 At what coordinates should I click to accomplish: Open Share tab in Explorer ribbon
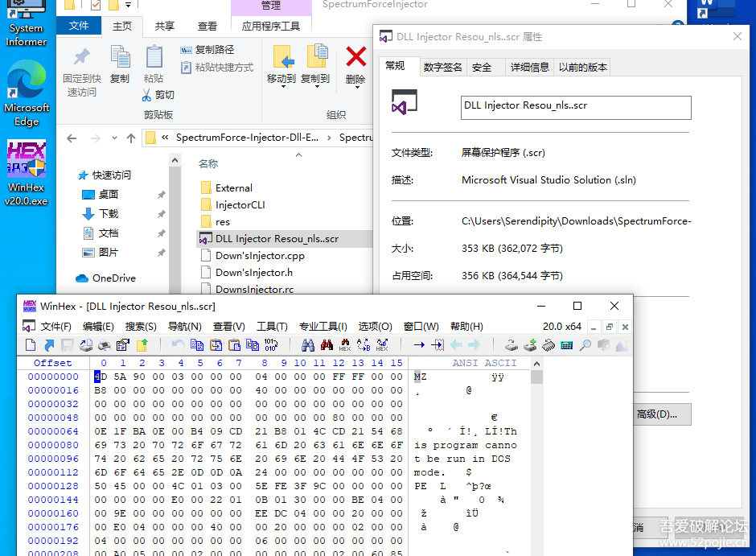[x=164, y=26]
